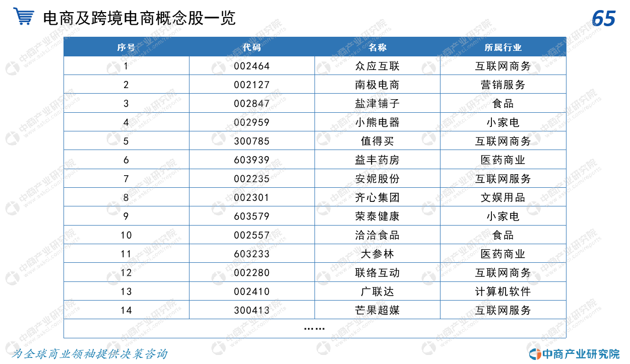Select stock code 603939

click(251, 160)
